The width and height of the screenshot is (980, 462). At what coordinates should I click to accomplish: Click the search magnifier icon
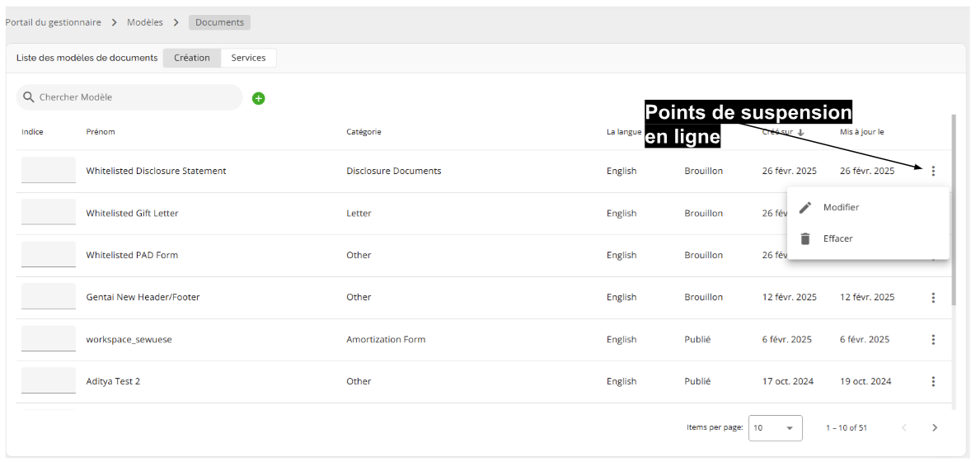pos(28,97)
